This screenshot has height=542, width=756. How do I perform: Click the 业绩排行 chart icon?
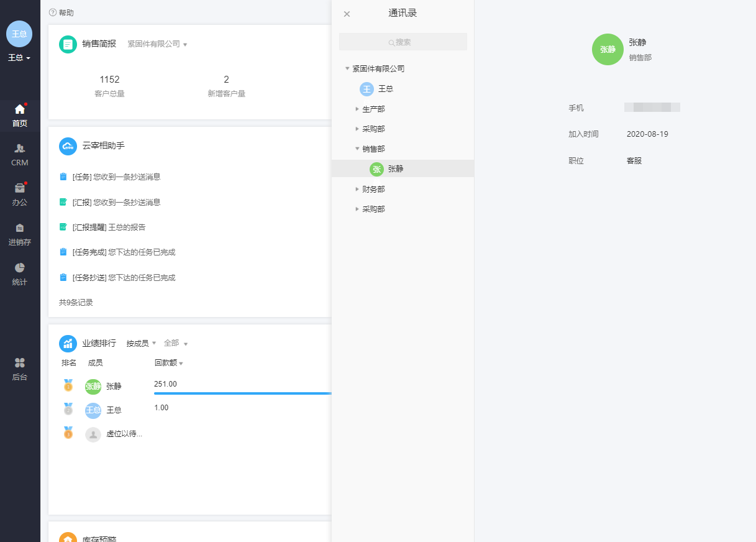click(x=68, y=343)
